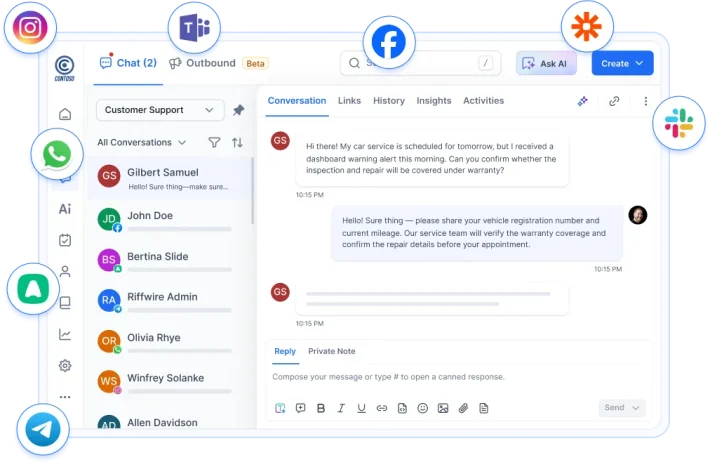
Task: Open the Home icon in sidebar
Action: click(65, 114)
